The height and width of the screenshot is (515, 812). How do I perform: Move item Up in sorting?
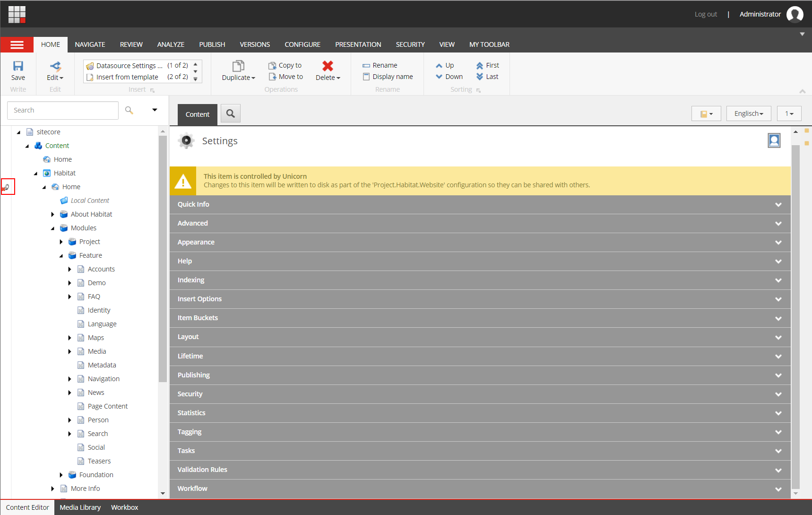(x=445, y=65)
